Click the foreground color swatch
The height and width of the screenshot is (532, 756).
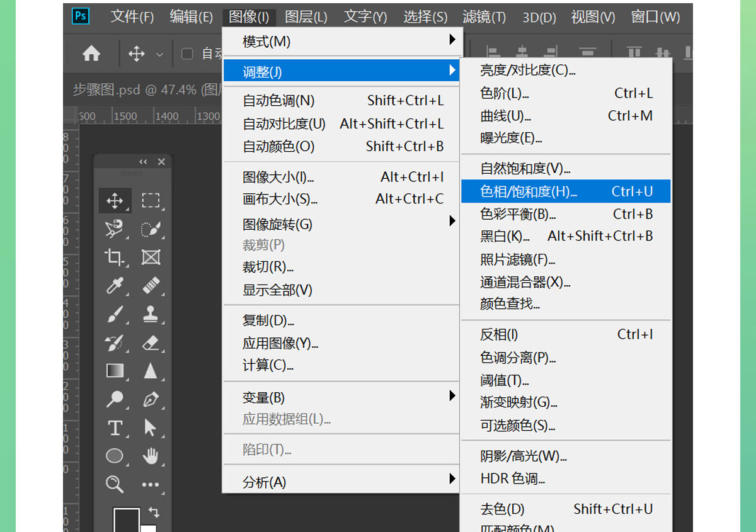pos(125,520)
